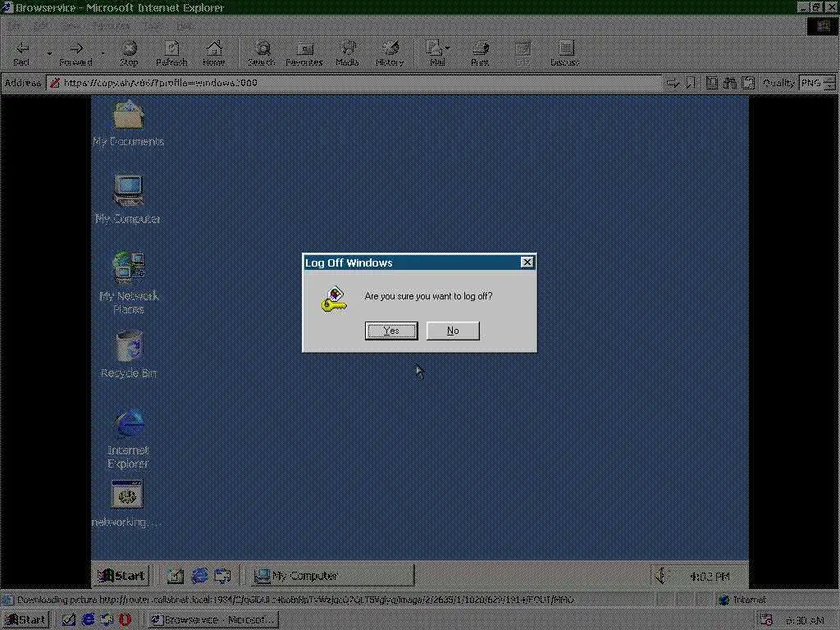Click the Discuss toolbar button
The width and height of the screenshot is (840, 630).
tap(564, 53)
